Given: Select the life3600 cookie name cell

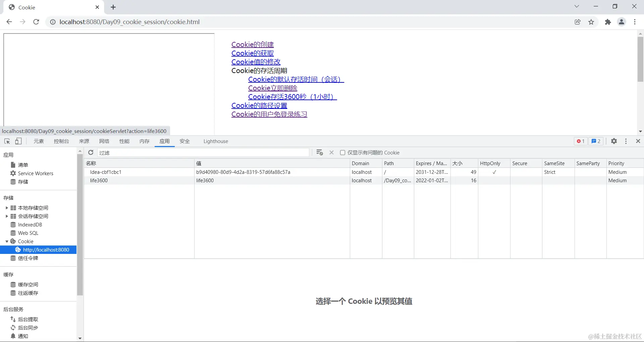Looking at the screenshot, I should click(x=139, y=181).
